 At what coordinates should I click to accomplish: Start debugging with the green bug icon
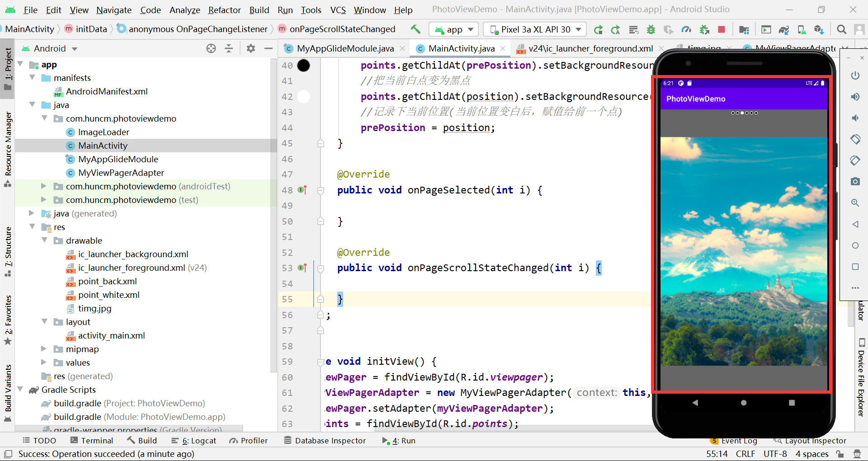651,30
